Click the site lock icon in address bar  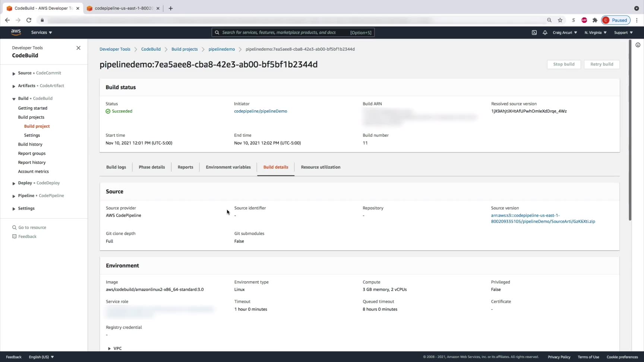coord(42,20)
